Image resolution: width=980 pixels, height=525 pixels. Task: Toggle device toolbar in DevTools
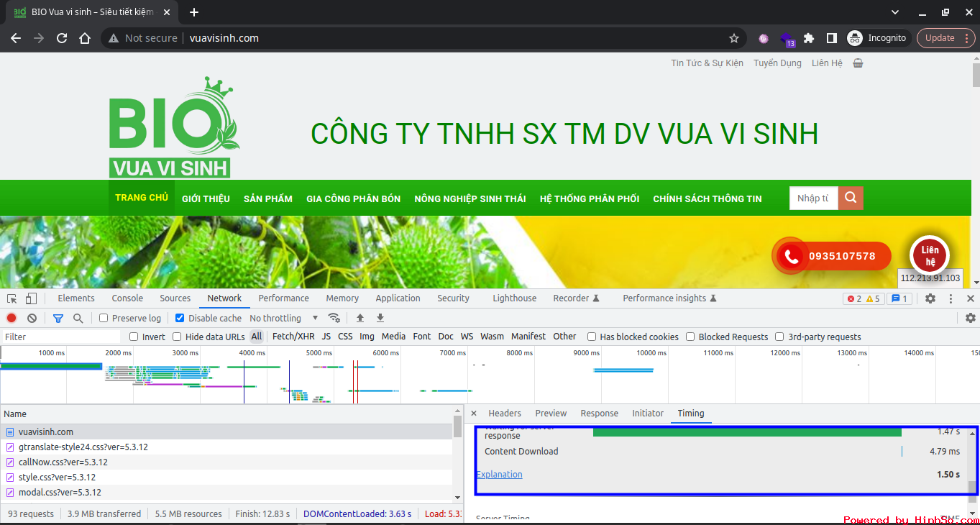[31, 298]
